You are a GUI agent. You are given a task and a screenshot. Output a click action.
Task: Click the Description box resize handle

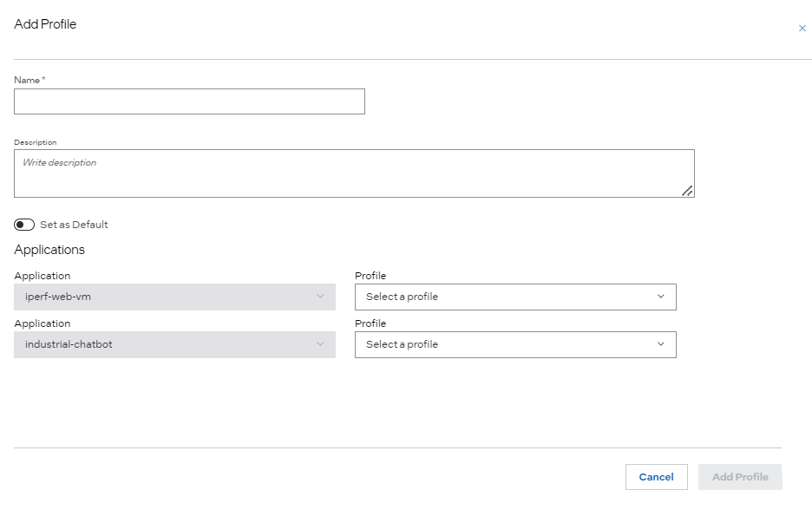click(x=686, y=191)
